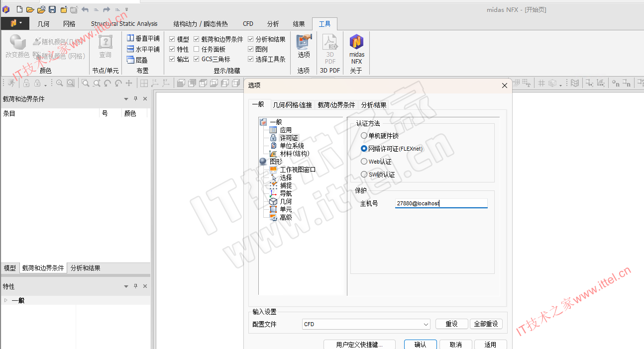
Task: Select 几何 under 图形 in options tree
Action: tap(286, 201)
